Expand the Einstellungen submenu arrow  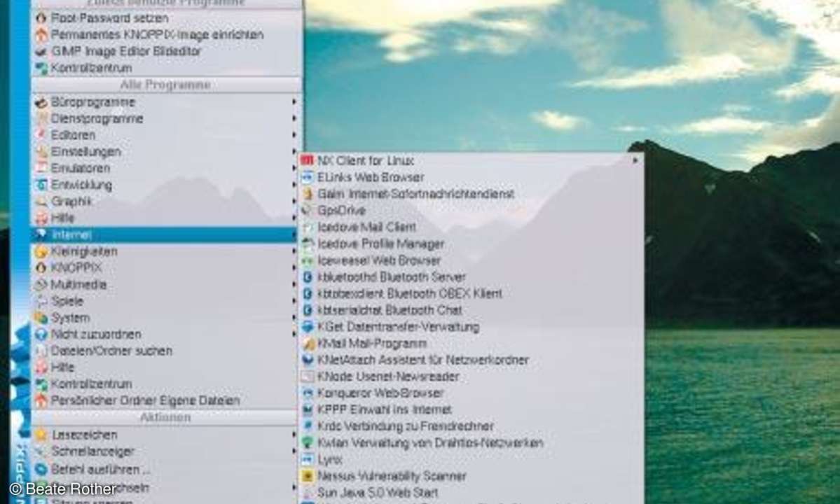(x=294, y=151)
